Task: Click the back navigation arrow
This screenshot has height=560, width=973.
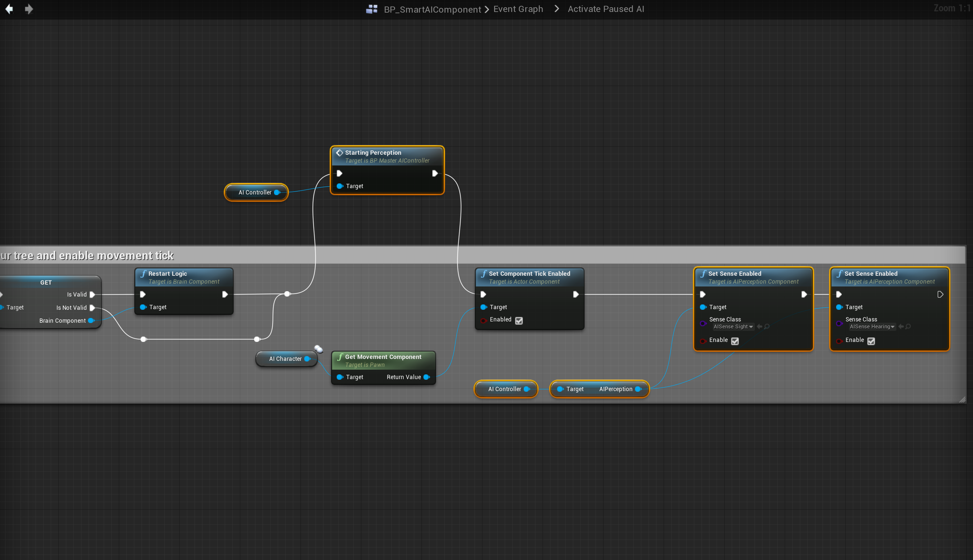Action: click(x=9, y=9)
